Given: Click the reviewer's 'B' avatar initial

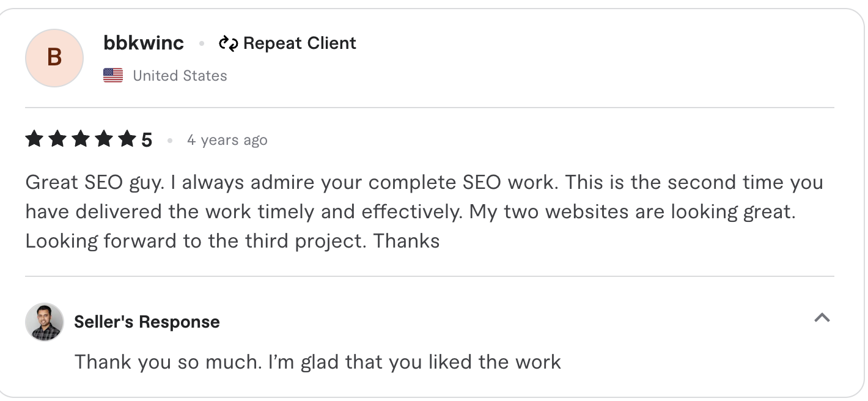Looking at the screenshot, I should (x=54, y=57).
